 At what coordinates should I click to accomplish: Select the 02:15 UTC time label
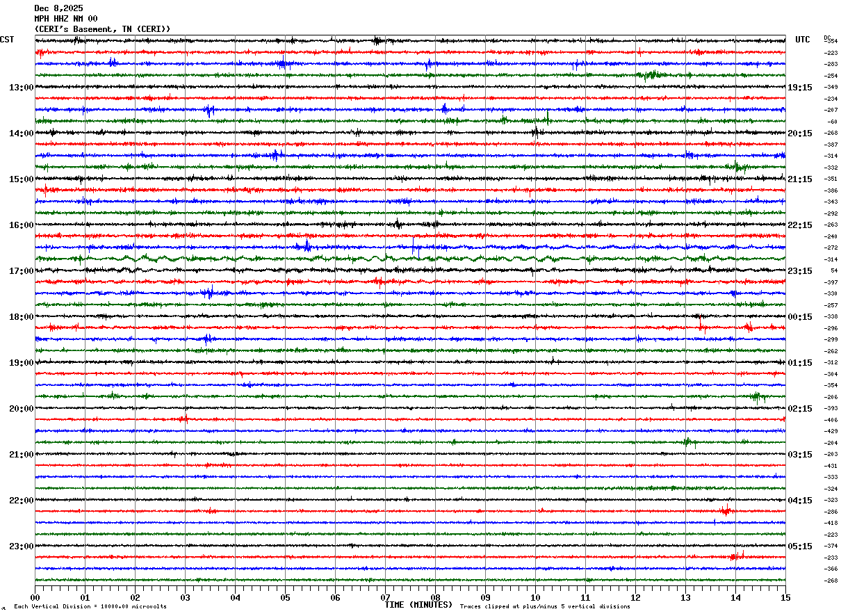coord(800,409)
